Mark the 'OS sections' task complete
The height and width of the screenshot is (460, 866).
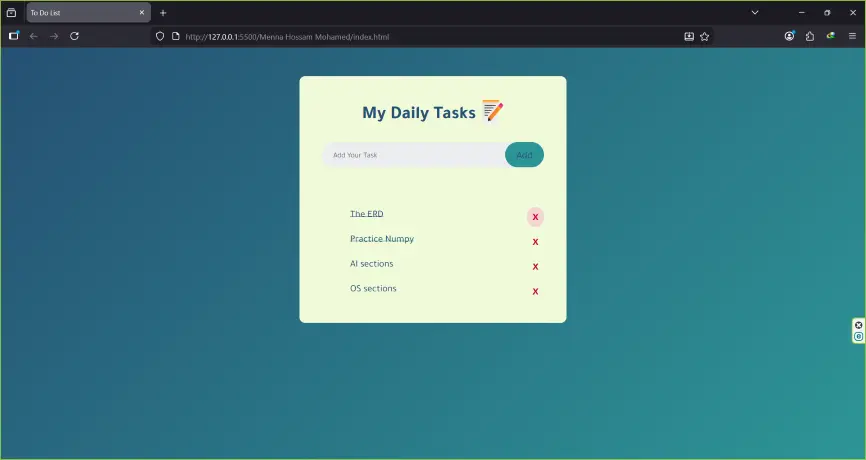point(373,288)
